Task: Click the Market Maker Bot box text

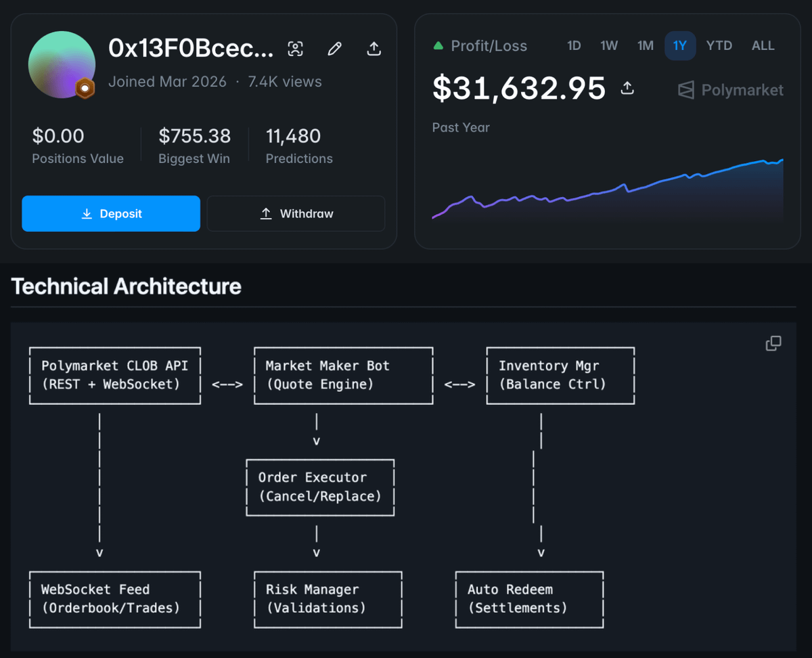Action: pyautogui.click(x=328, y=375)
